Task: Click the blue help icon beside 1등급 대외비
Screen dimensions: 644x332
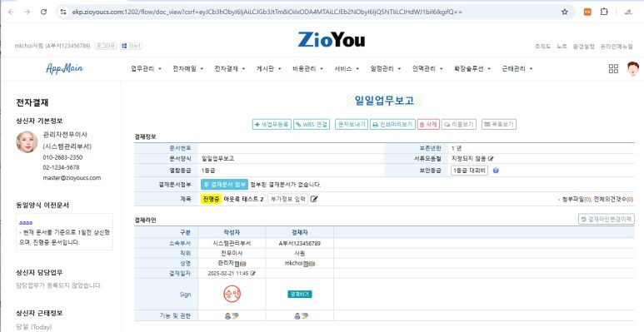Action: coord(496,171)
